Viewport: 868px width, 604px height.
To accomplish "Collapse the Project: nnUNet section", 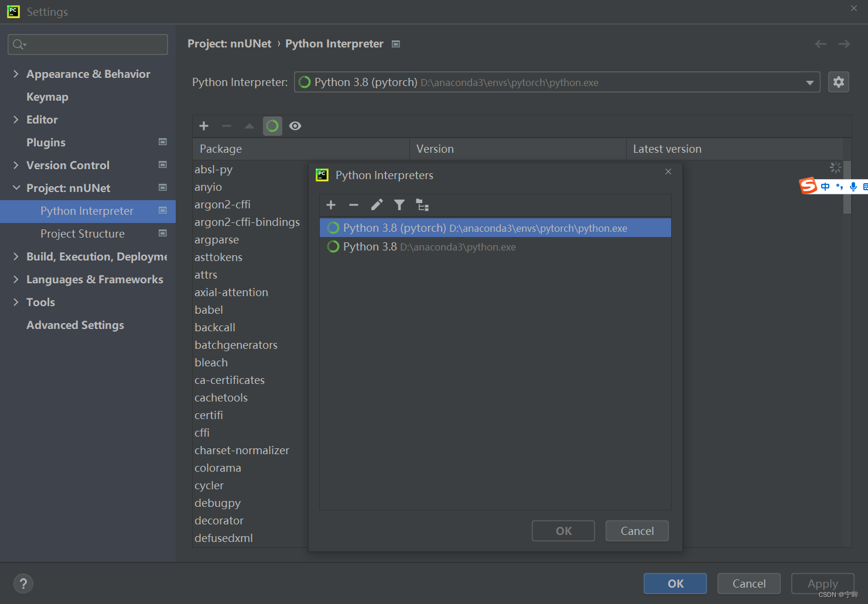I will (x=16, y=188).
